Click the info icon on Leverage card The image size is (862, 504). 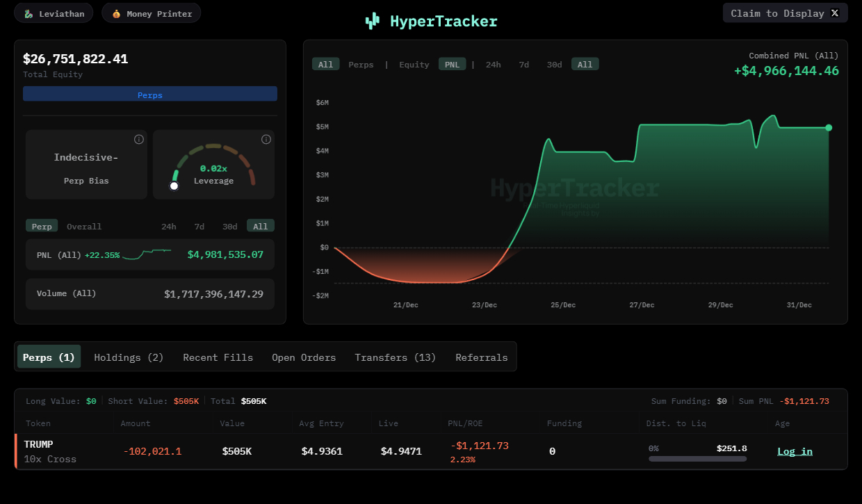pyautogui.click(x=266, y=140)
